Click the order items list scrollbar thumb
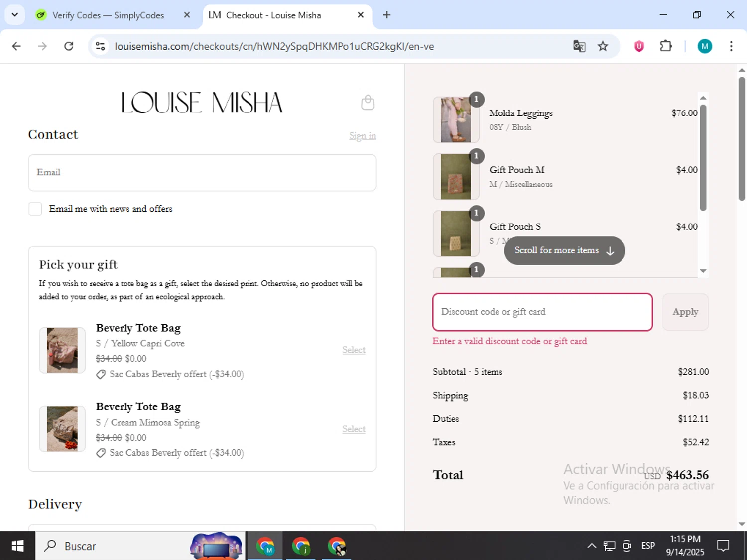 click(x=703, y=157)
